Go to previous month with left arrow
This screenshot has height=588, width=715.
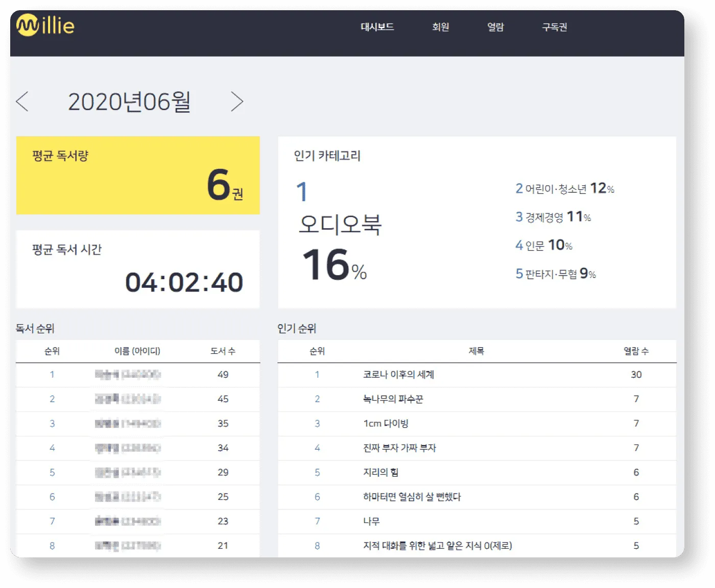[x=21, y=102]
